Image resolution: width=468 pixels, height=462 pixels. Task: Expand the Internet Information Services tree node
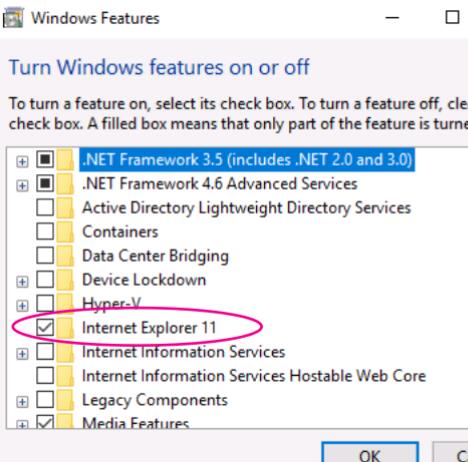(x=22, y=354)
